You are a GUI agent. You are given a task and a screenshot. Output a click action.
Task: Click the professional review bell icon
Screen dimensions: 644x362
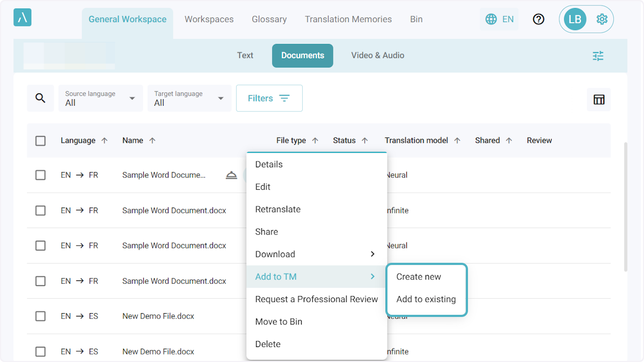[231, 175]
